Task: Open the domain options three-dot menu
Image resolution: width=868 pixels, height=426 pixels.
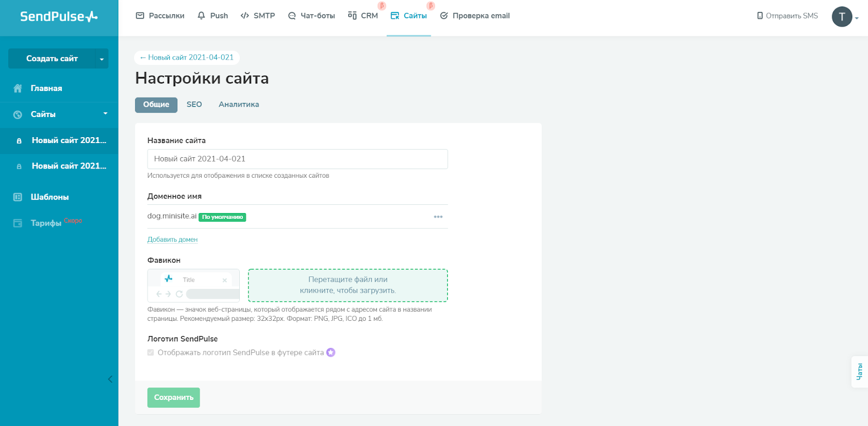Action: pyautogui.click(x=438, y=217)
